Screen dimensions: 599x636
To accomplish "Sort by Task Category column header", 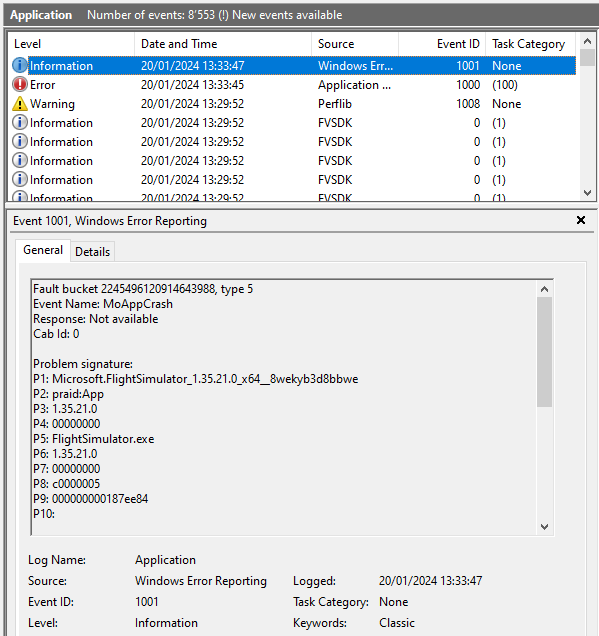I will [x=530, y=44].
